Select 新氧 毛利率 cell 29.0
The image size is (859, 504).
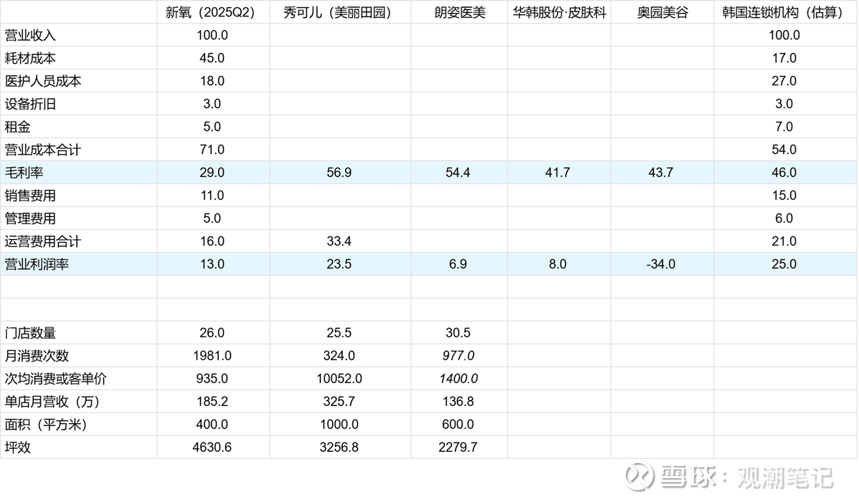pos(212,173)
